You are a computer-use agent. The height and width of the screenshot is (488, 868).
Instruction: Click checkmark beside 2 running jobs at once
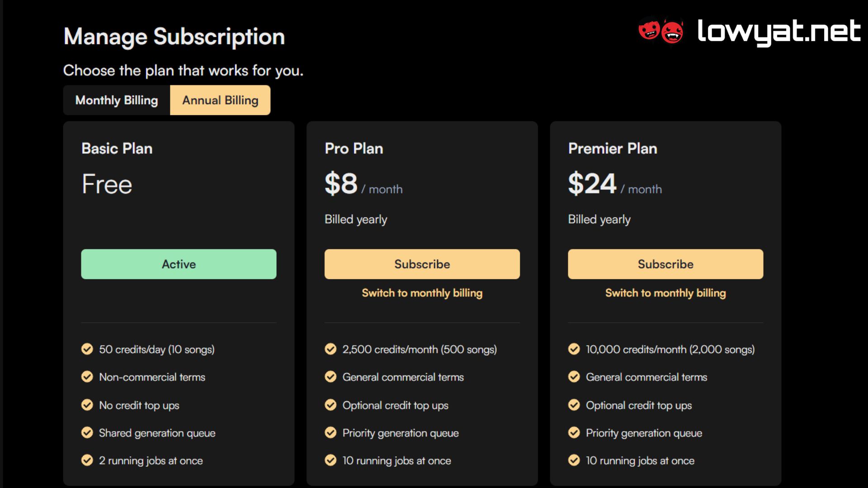[x=87, y=460]
